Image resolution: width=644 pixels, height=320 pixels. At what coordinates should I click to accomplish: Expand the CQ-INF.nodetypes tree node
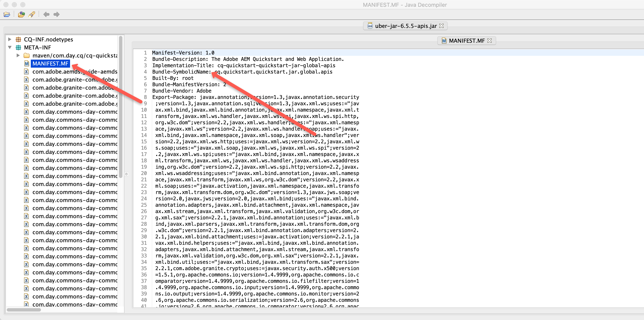coord(9,39)
